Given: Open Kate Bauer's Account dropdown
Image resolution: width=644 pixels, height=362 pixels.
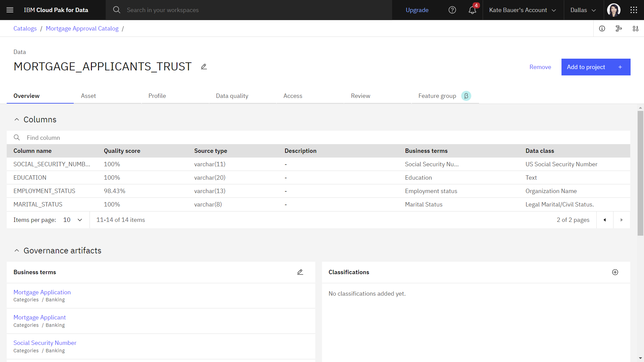Looking at the screenshot, I should coord(523,10).
